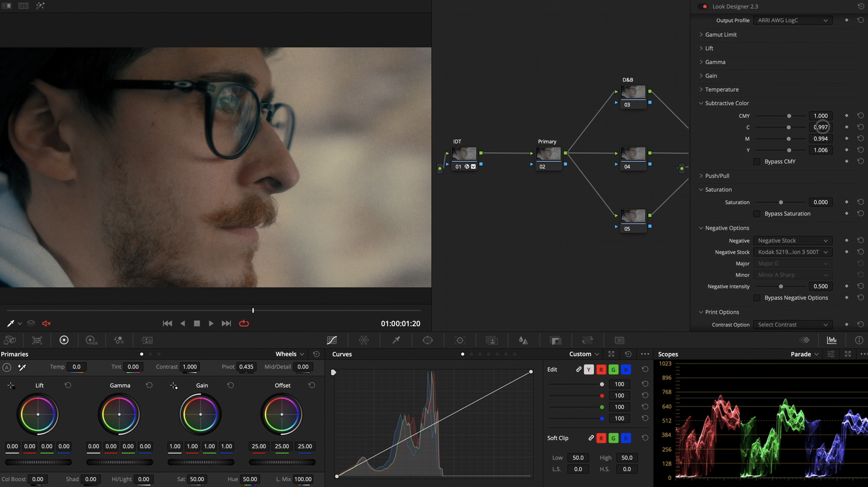Open the Output Profile dropdown

792,20
